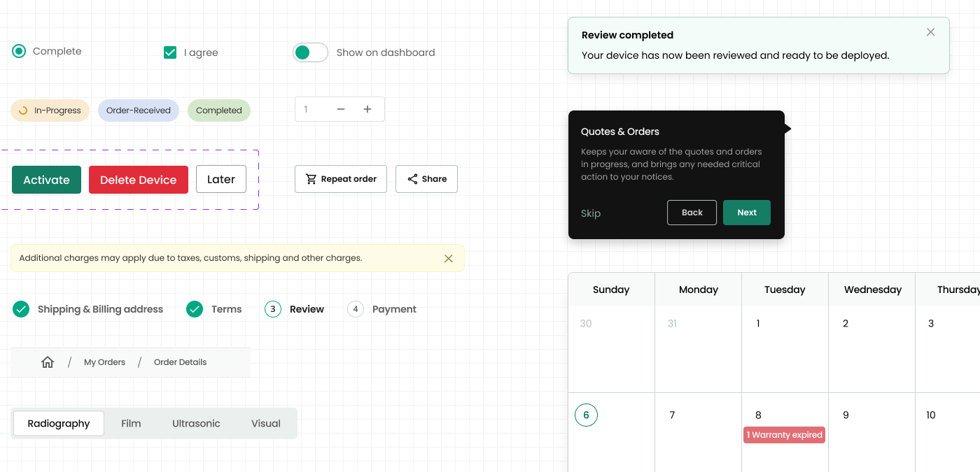The height and width of the screenshot is (472, 980).
Task: Click the Delete Device button
Action: pyautogui.click(x=139, y=180)
